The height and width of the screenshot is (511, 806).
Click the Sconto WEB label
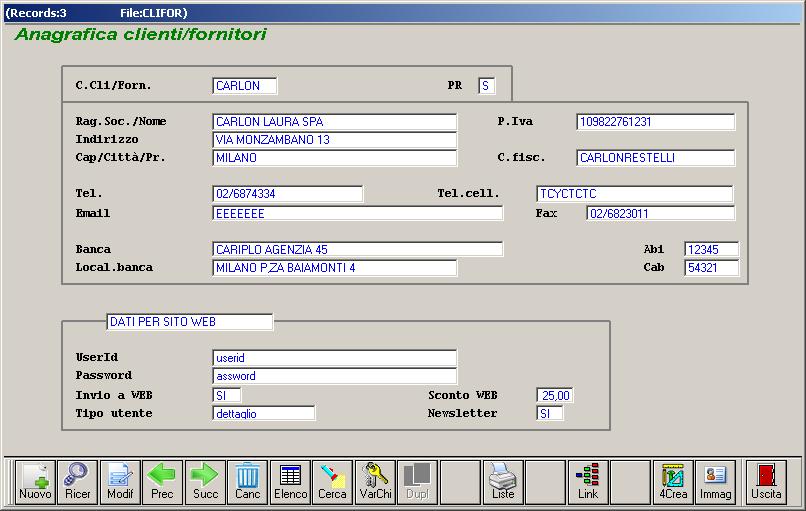pos(463,395)
